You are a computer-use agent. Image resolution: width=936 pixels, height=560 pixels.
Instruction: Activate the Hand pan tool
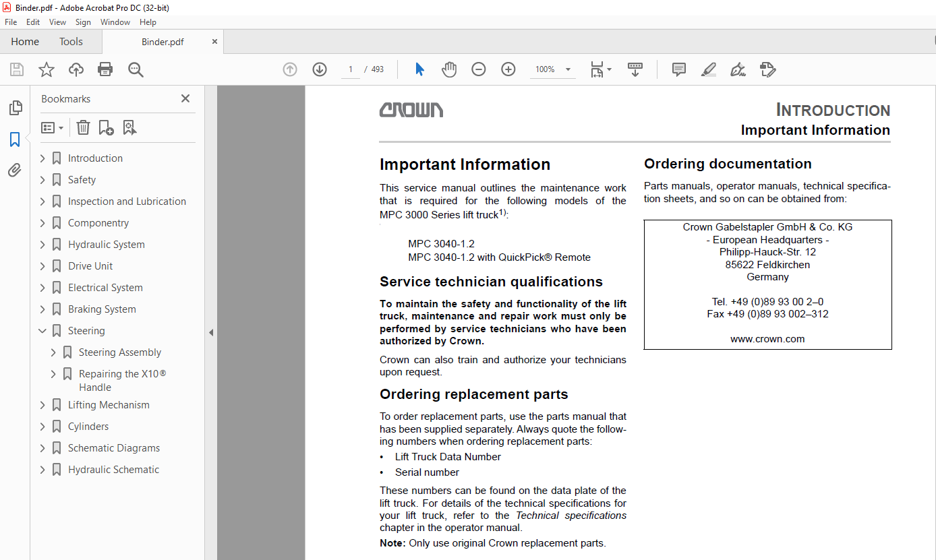[449, 69]
